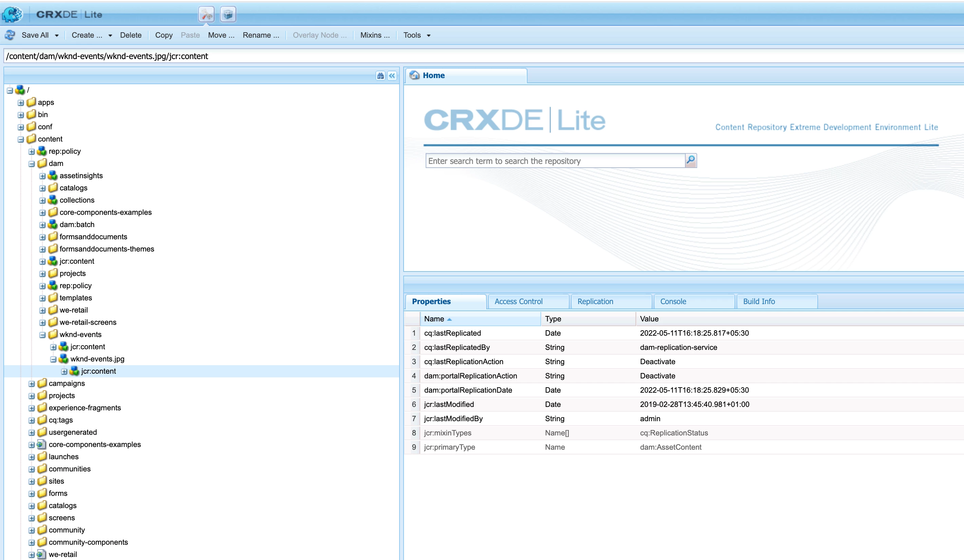The width and height of the screenshot is (964, 560).
Task: Open the Save All dropdown arrow
Action: click(x=57, y=36)
